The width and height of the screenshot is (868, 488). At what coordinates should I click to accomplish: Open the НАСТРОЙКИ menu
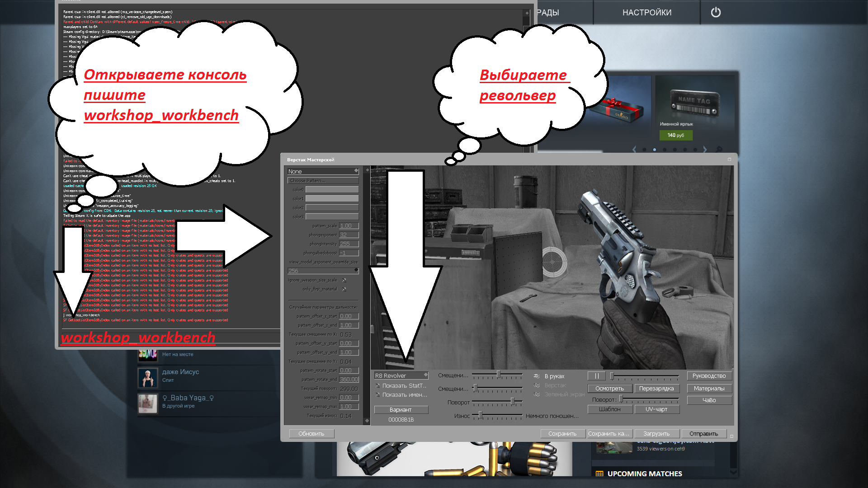tap(646, 13)
